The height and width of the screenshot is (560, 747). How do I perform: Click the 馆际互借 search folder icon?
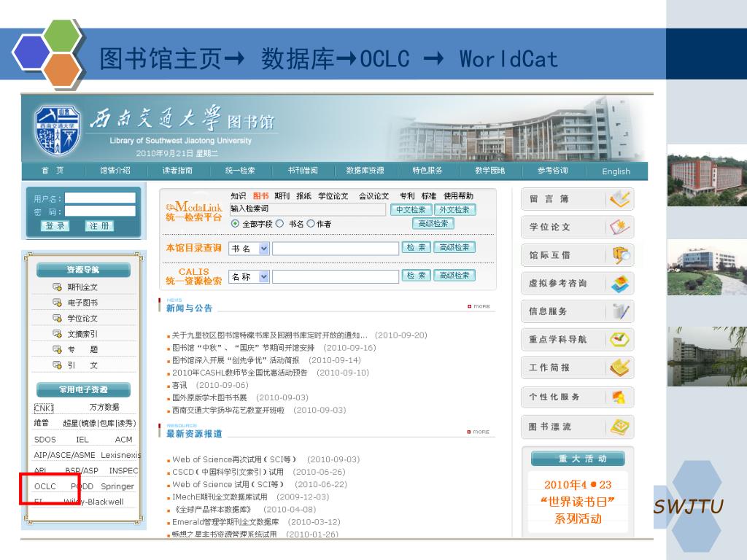pos(621,255)
